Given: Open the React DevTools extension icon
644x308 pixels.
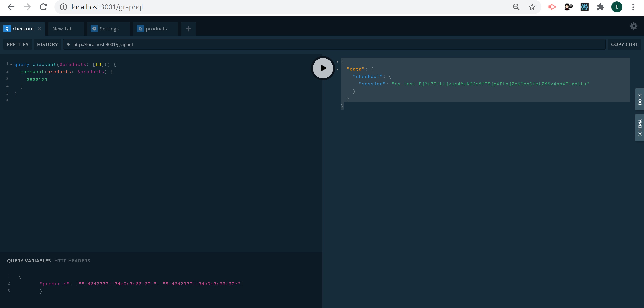Looking at the screenshot, I should tap(584, 7).
